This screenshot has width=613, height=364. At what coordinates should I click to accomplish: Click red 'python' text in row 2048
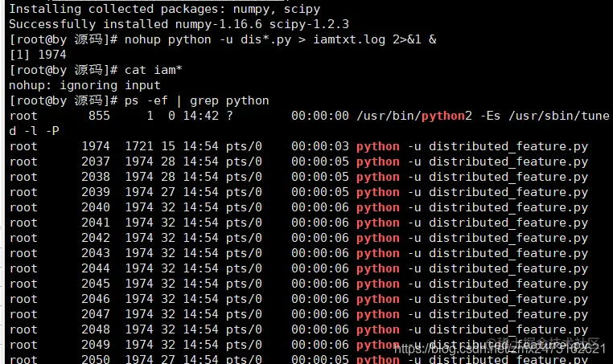pyautogui.click(x=378, y=329)
